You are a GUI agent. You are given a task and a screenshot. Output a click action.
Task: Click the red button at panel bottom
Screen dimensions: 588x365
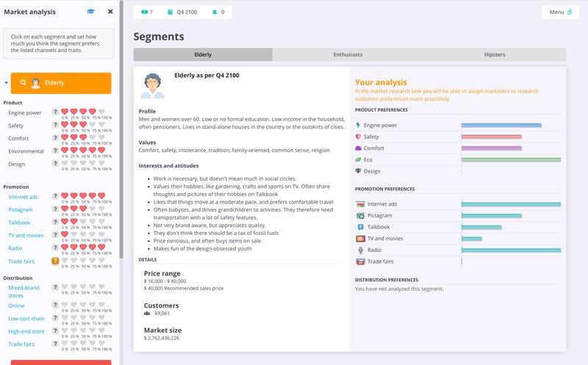61,362
